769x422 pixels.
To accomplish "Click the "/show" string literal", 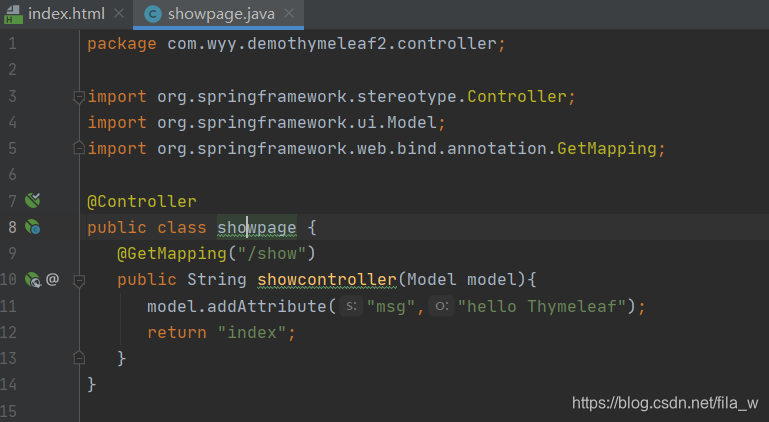I will point(272,254).
